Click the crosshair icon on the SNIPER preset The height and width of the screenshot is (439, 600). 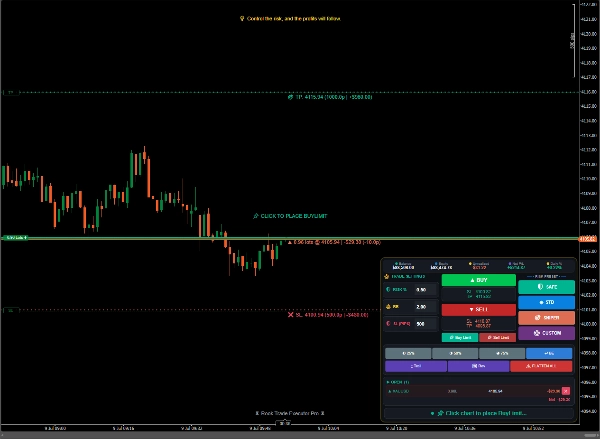(x=537, y=318)
